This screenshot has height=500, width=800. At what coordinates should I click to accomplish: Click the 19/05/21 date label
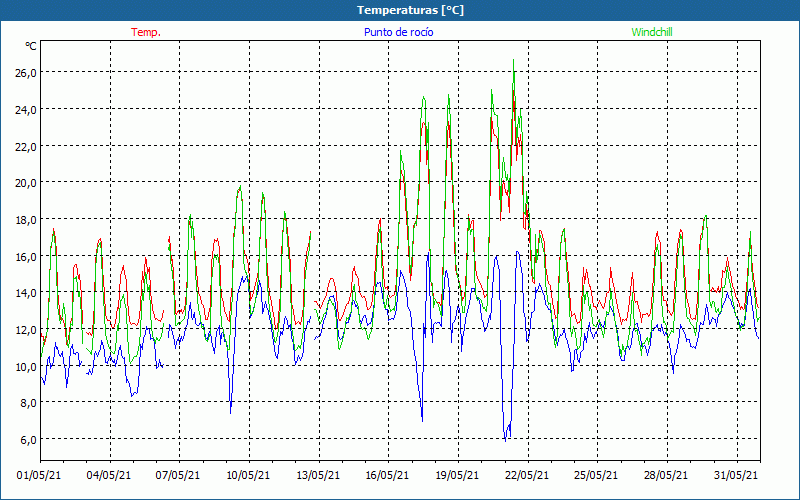[x=457, y=475]
